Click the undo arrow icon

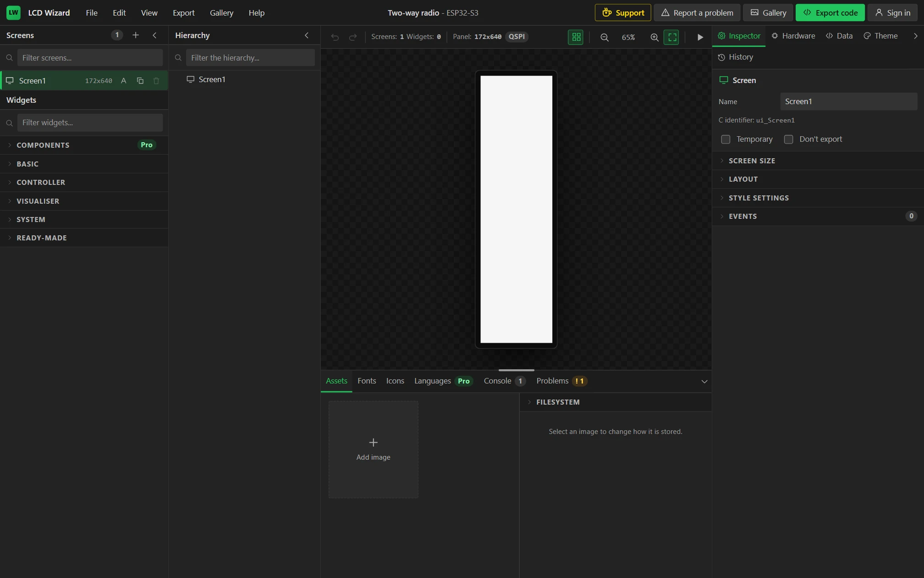[x=335, y=37]
